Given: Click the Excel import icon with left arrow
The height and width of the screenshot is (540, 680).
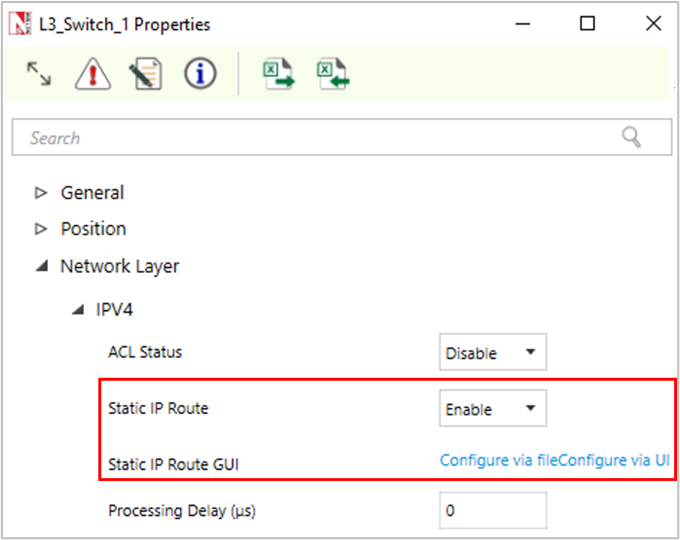Looking at the screenshot, I should [x=332, y=74].
